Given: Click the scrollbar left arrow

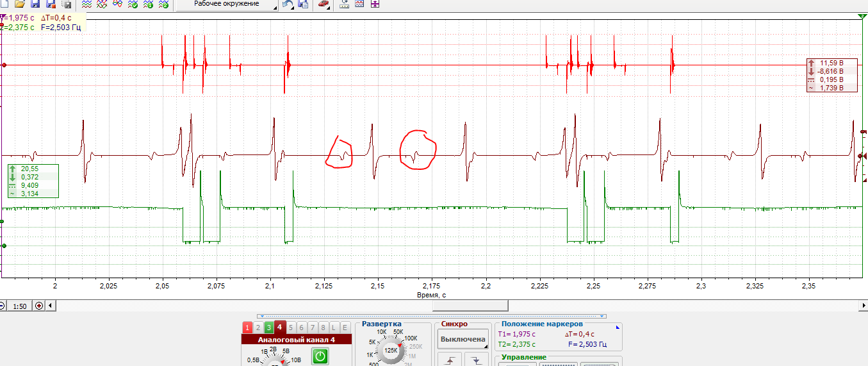Looking at the screenshot, I should click(x=51, y=306).
